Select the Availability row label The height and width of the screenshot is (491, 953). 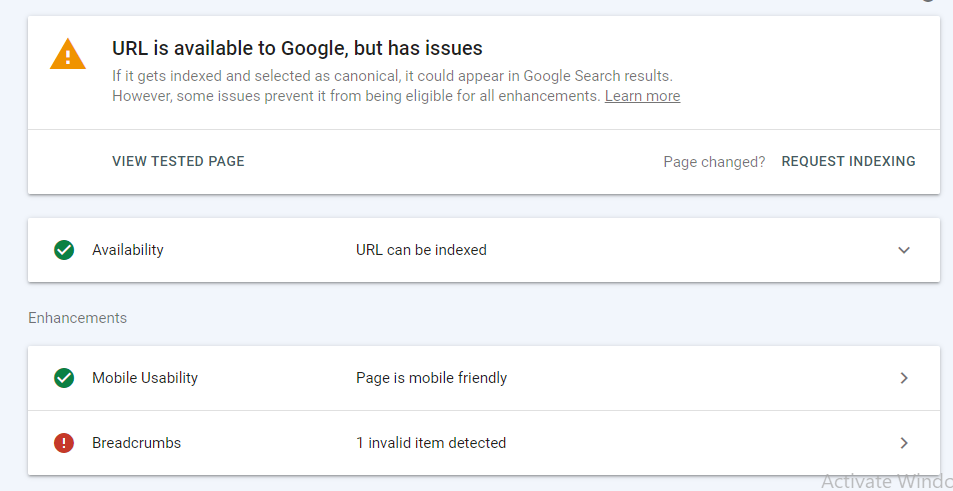coord(127,250)
